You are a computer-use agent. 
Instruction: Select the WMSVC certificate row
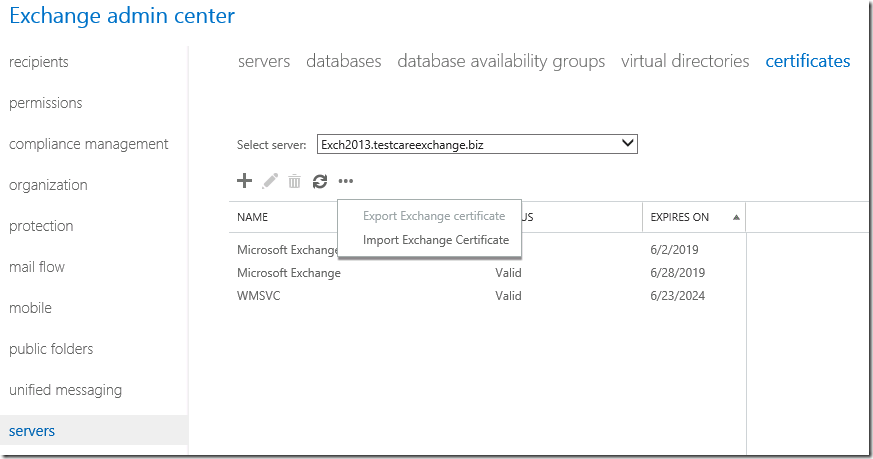tap(487, 296)
